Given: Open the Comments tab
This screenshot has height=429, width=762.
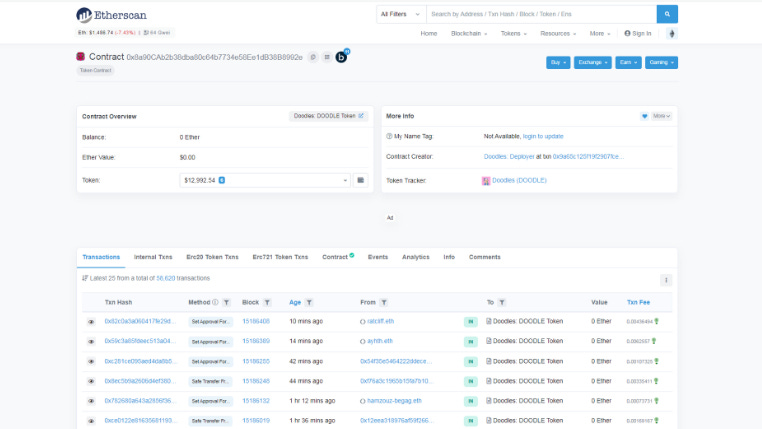Looking at the screenshot, I should 485,257.
